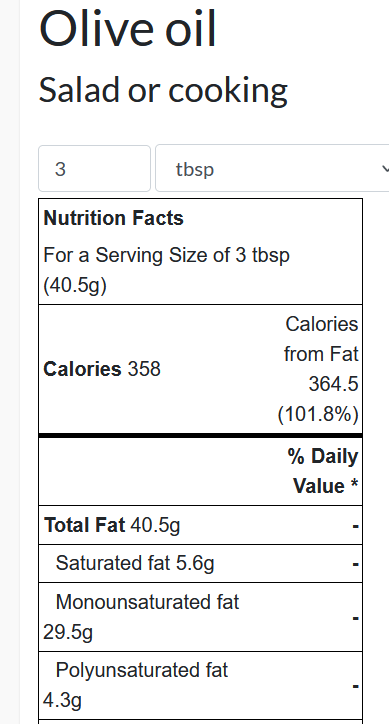Open the tbsp unit dropdown
The width and height of the screenshot is (389, 724).
pyautogui.click(x=272, y=168)
